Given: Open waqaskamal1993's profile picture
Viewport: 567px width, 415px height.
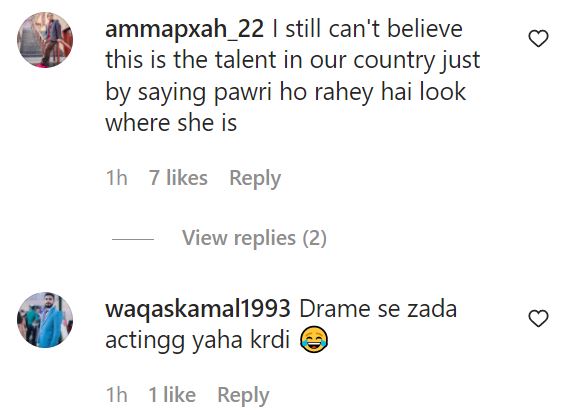Looking at the screenshot, I should click(45, 320).
